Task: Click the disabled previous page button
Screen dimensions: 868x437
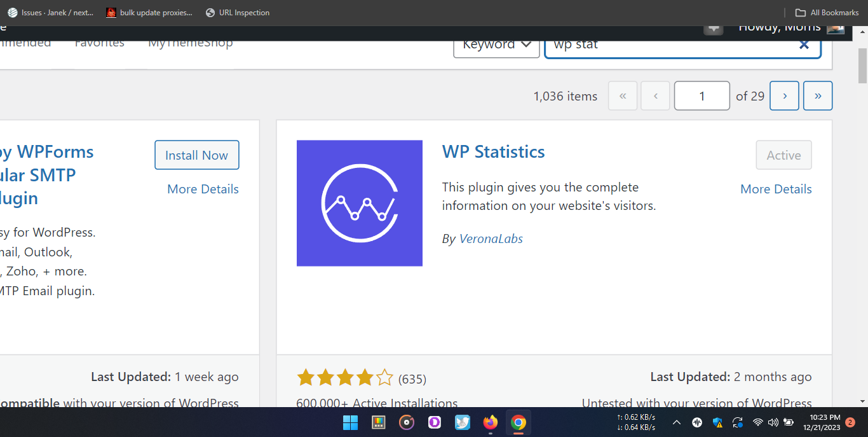Action: 656,96
